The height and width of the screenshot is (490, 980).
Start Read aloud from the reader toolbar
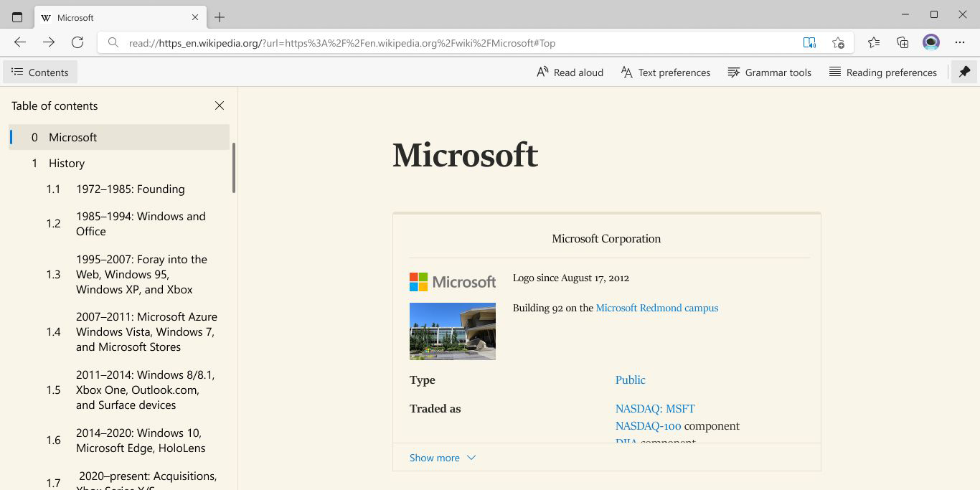click(569, 72)
